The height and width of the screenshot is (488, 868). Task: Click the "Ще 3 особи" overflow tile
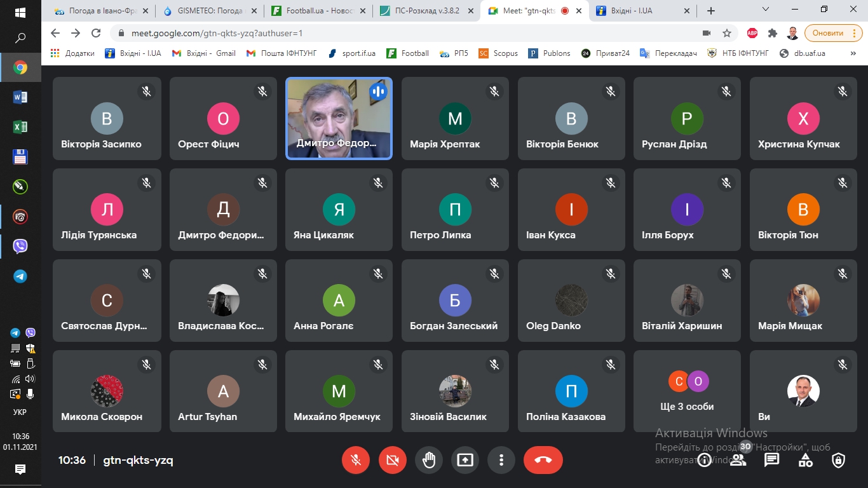coord(687,391)
